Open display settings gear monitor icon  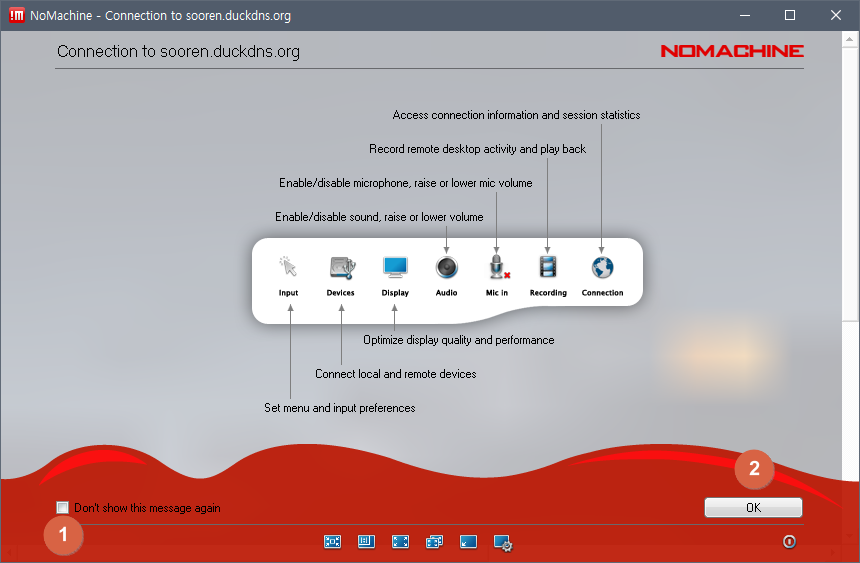pyautogui.click(x=503, y=543)
